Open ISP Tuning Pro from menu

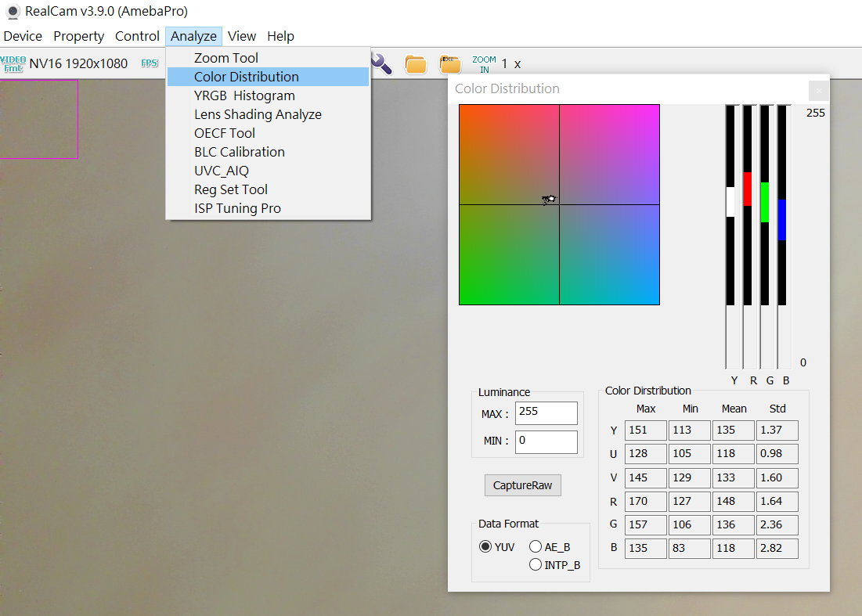[x=237, y=208]
